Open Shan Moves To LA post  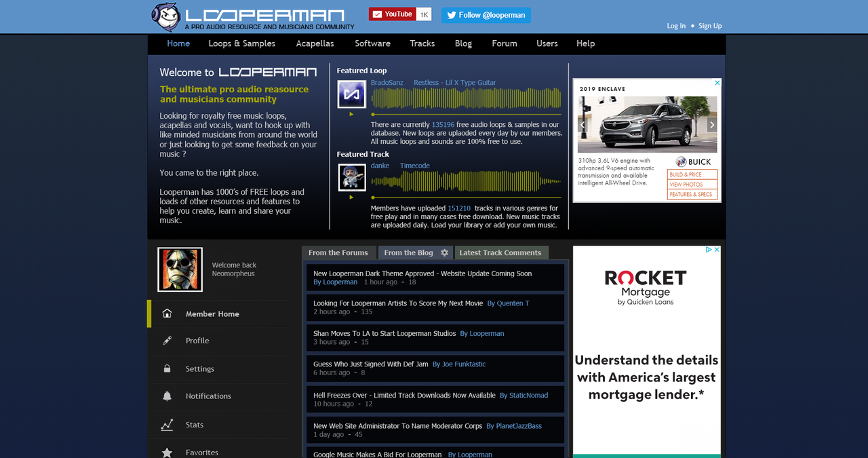(384, 333)
